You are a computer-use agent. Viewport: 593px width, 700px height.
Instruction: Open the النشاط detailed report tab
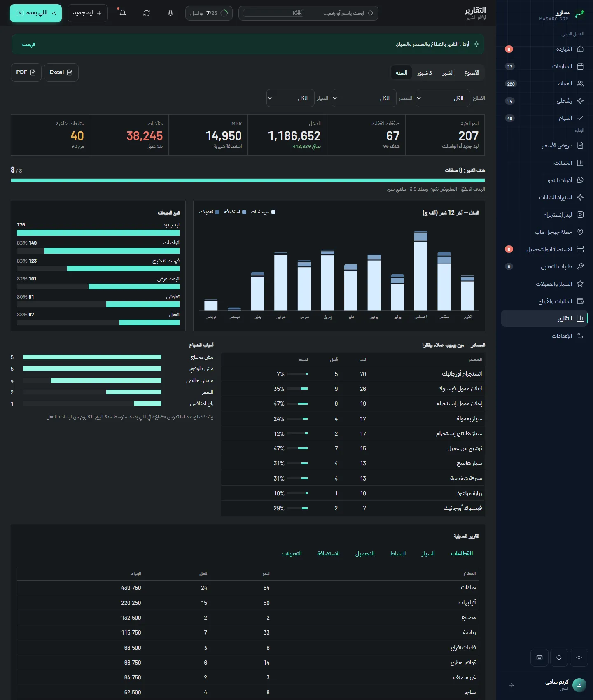398,553
